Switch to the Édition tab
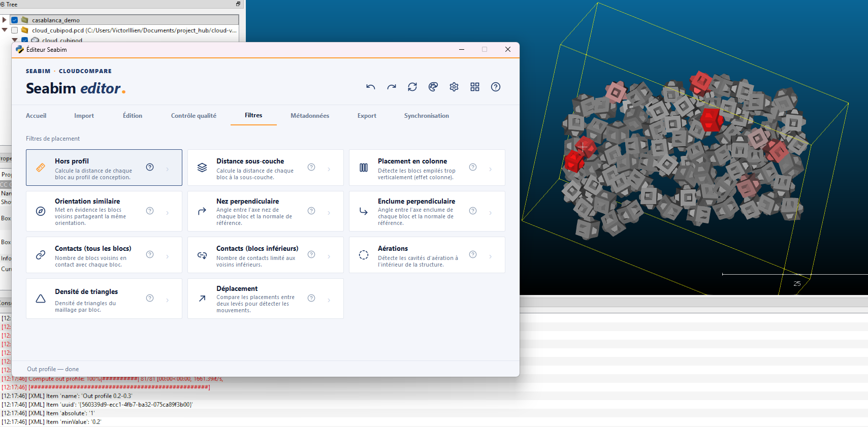868x427 pixels. point(133,116)
